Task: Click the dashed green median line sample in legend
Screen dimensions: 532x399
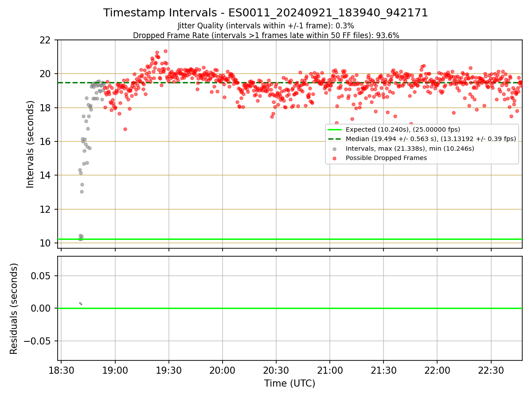Action: coord(335,139)
